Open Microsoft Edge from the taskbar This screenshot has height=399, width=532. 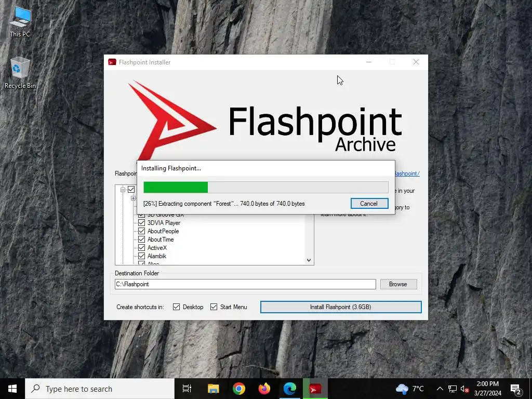click(x=290, y=389)
